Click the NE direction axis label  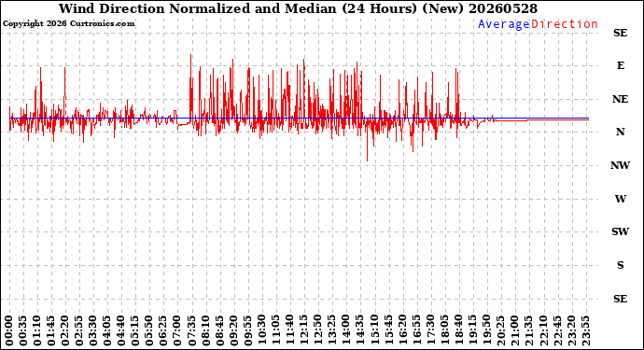(620, 99)
